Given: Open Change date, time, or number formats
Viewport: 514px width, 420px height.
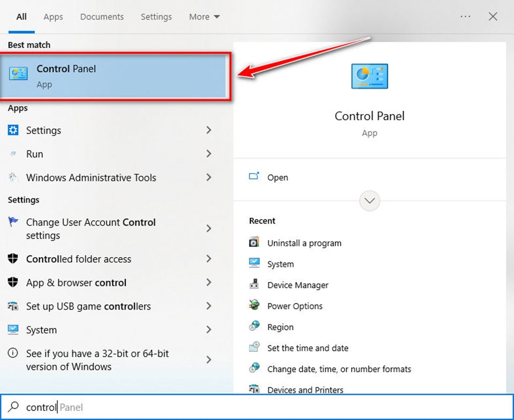Looking at the screenshot, I should click(x=339, y=369).
